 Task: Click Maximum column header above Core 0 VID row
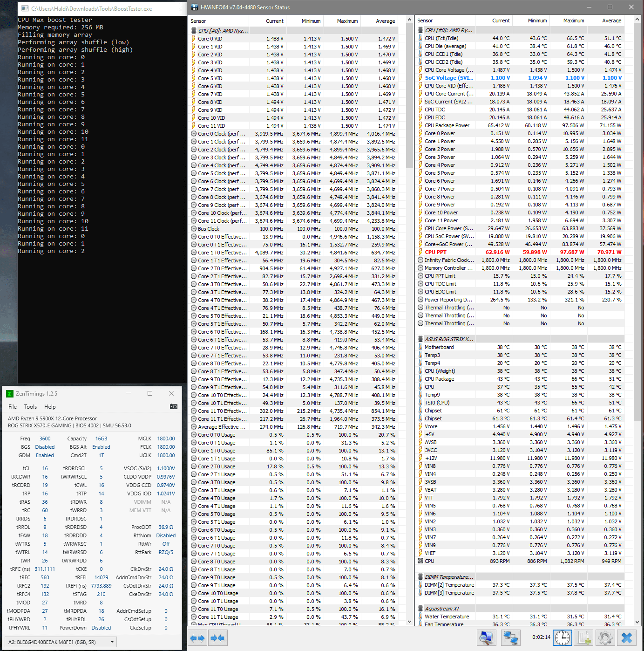pyautogui.click(x=342, y=21)
